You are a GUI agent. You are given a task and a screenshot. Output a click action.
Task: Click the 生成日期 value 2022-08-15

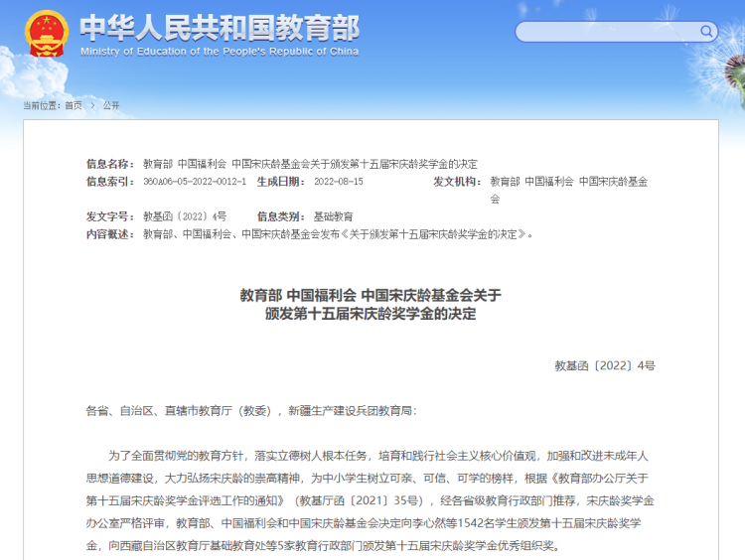coord(338,182)
